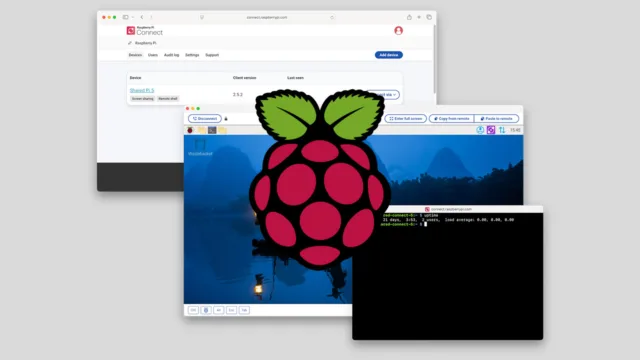This screenshot has height=360, width=640.
Task: Open Raspberry Pi menu on remote desktop taskbar
Action: click(190, 130)
